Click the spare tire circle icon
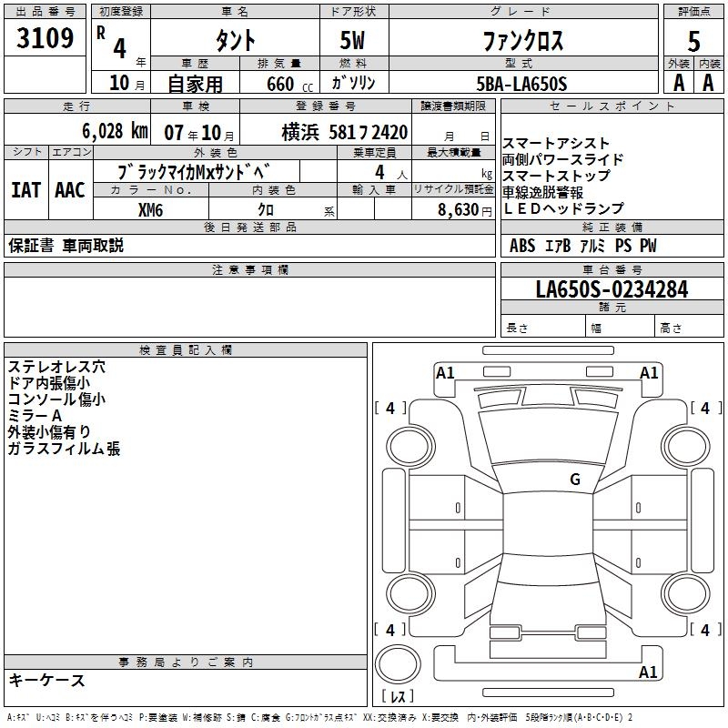 tap(398, 663)
